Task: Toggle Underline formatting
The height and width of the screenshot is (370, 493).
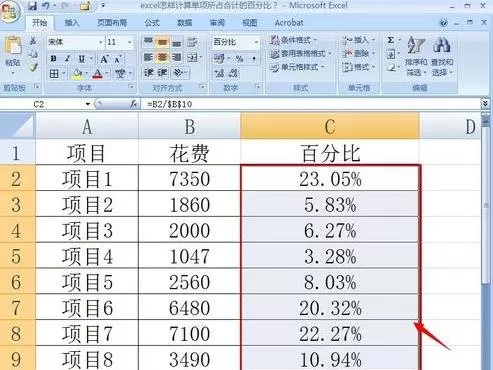Action: (81, 59)
